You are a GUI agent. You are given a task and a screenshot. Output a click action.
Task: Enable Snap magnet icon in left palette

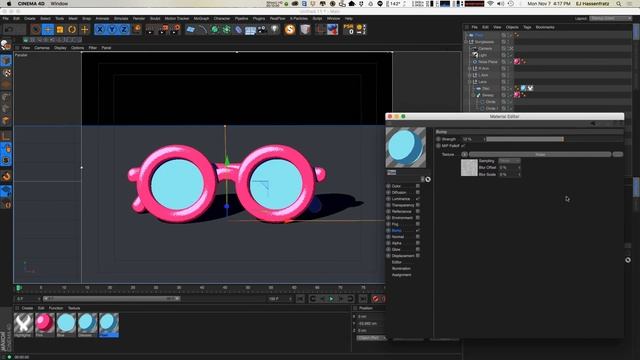click(6, 176)
